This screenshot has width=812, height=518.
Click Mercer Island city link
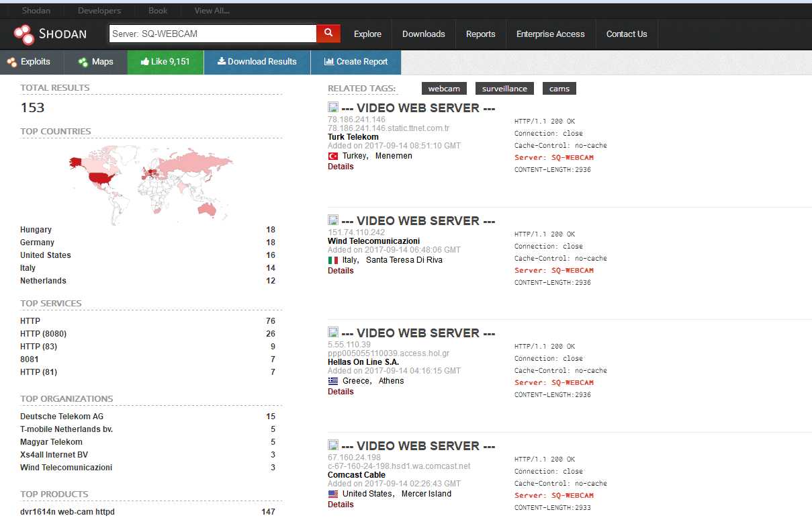coord(426,494)
